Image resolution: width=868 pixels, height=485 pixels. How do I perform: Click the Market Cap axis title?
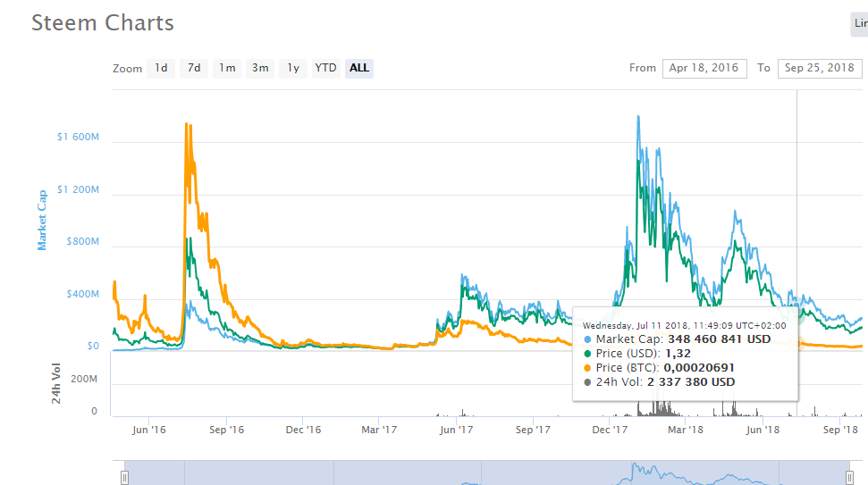pyautogui.click(x=42, y=220)
